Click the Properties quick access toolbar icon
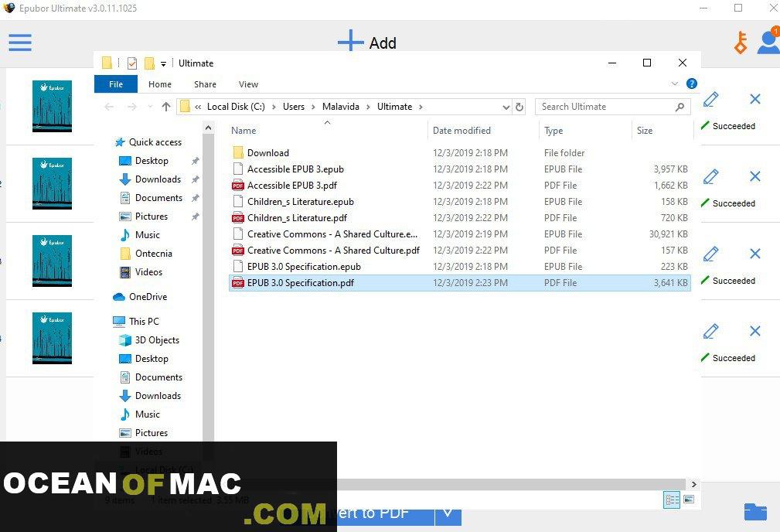 [132, 63]
